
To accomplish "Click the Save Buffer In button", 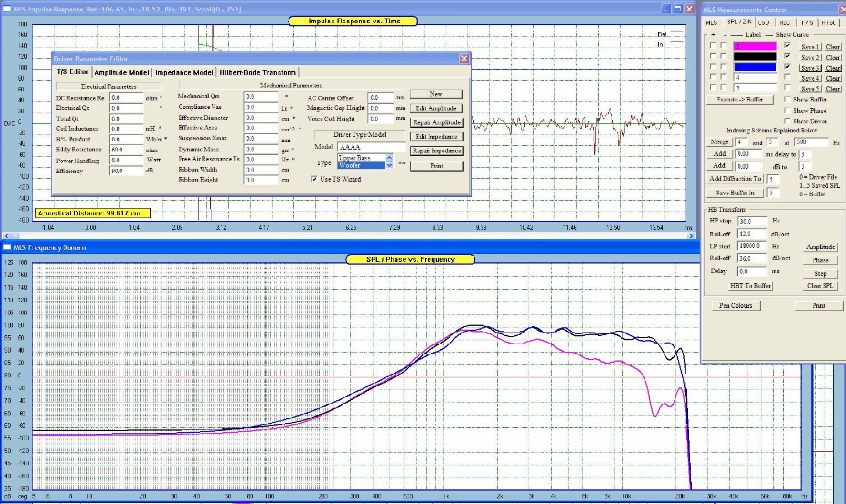I will point(735,193).
